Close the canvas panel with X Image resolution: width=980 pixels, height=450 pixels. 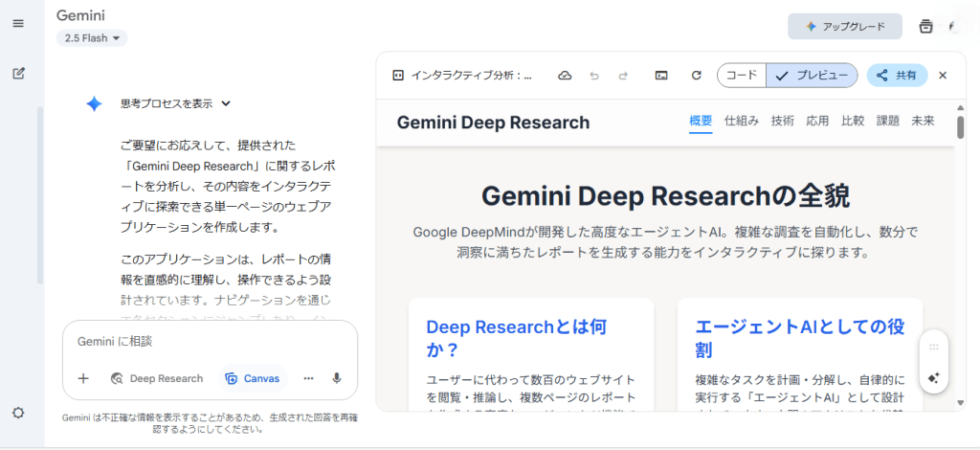click(943, 76)
